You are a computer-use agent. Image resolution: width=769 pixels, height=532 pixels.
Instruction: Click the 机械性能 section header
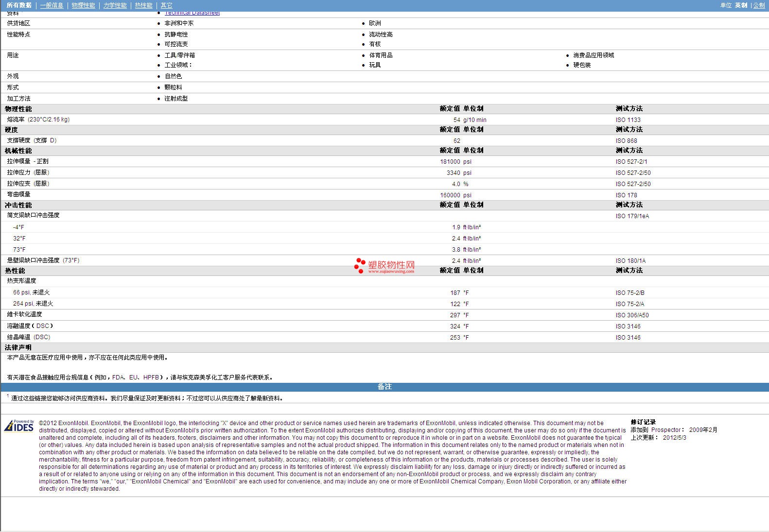(x=18, y=151)
